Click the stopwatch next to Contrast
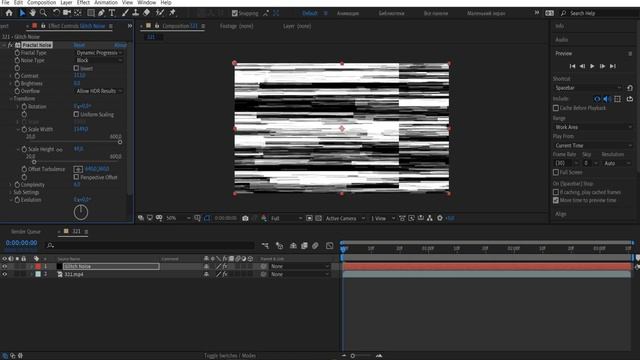 tap(17, 76)
